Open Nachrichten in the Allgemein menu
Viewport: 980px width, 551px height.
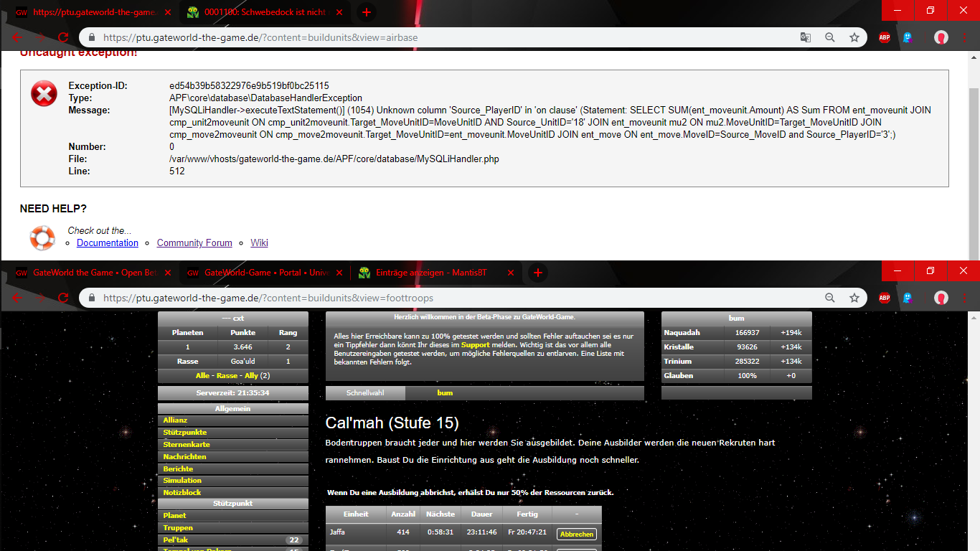pos(184,457)
